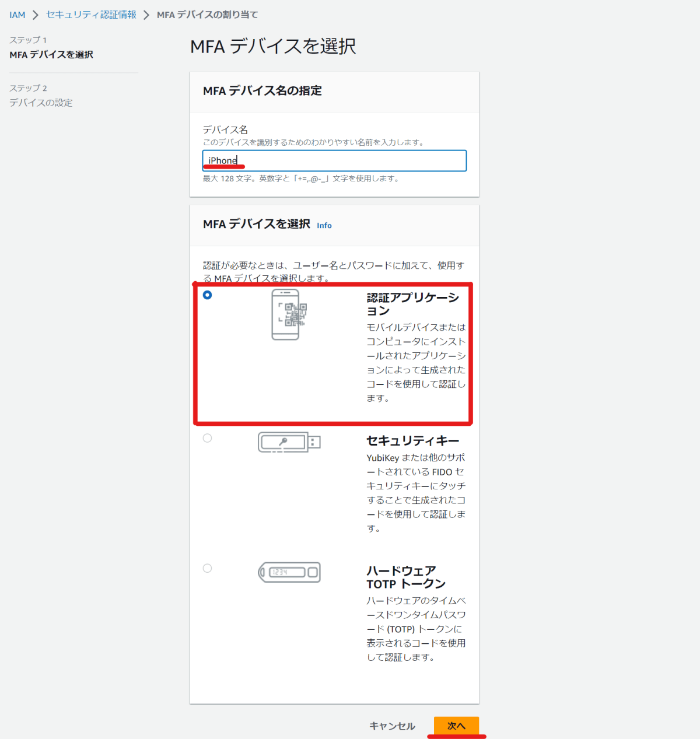Click breadcrumb chevron after IAM

click(36, 15)
